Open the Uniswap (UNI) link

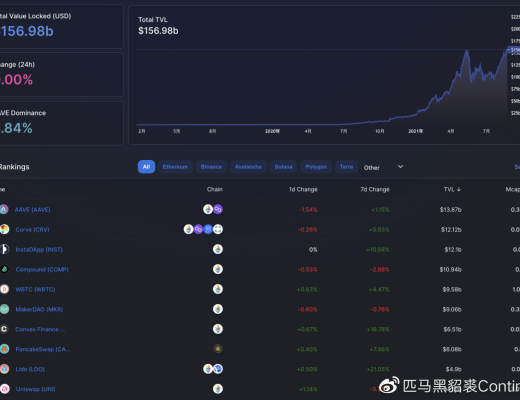click(x=35, y=389)
